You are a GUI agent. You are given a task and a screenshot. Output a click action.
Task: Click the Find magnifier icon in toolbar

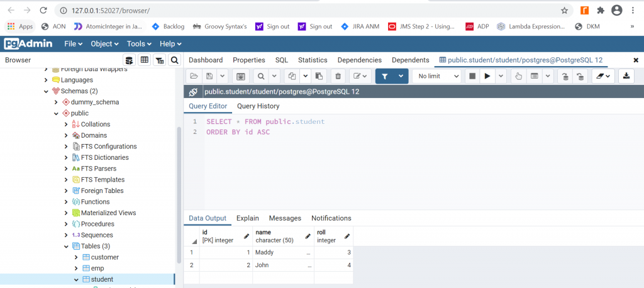pos(261,76)
